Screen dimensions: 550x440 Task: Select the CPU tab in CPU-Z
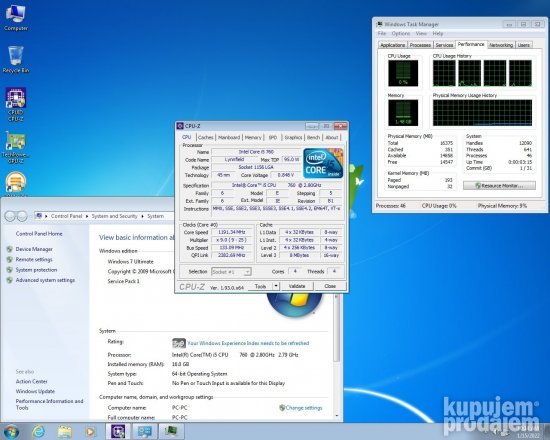point(187,137)
